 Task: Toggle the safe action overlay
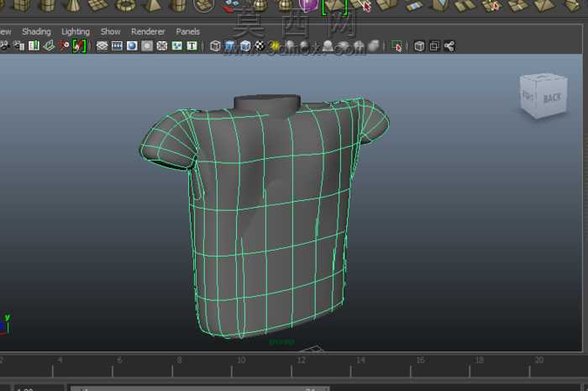177,46
